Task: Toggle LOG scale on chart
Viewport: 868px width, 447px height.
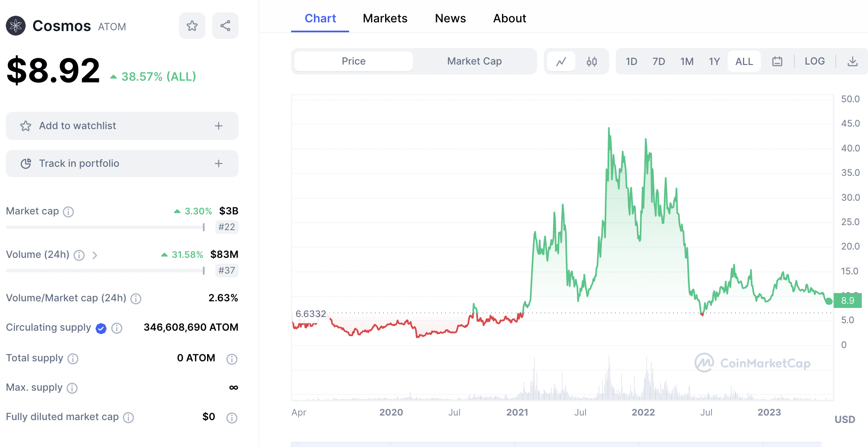Action: (815, 61)
